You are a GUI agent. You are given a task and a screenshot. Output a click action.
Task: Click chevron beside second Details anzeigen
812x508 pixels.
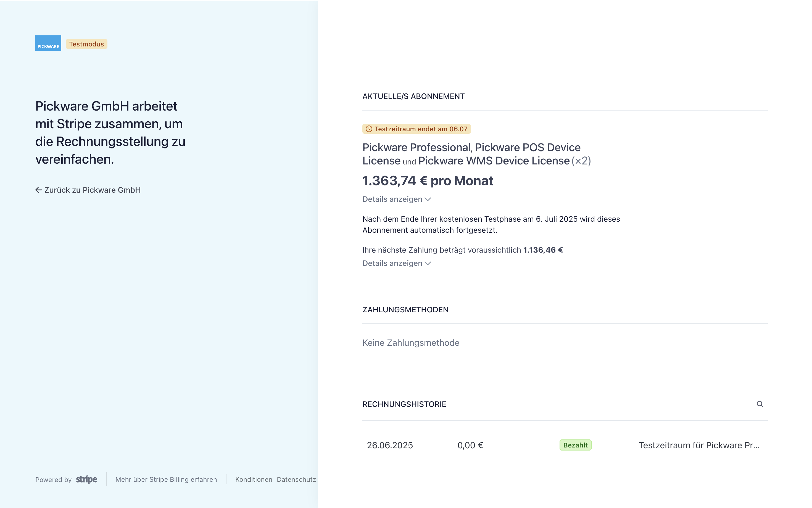click(x=428, y=263)
